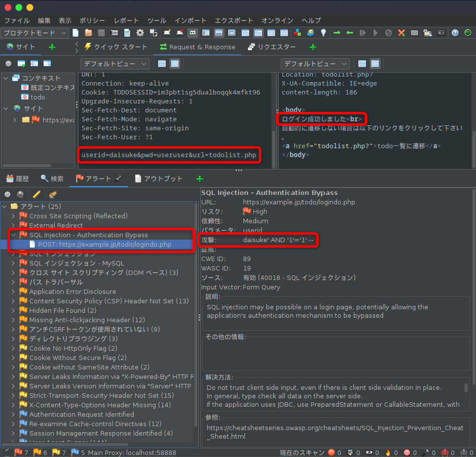
Task: Toggle the expand Sites tab layout icon
Action: click(206, 33)
